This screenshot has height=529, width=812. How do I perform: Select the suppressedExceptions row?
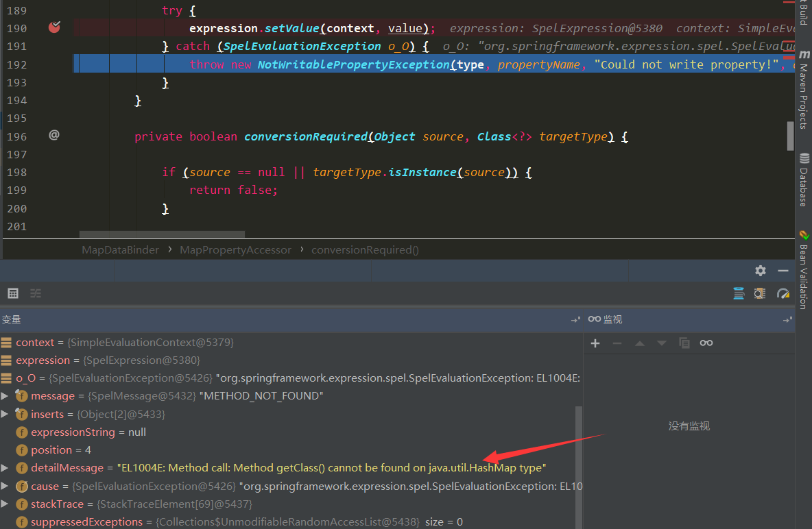click(x=287, y=521)
